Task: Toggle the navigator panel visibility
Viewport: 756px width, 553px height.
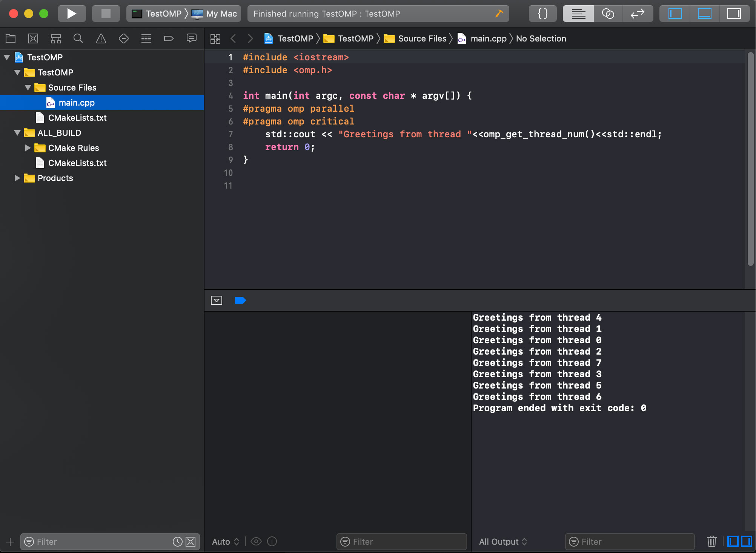Action: [x=675, y=13]
